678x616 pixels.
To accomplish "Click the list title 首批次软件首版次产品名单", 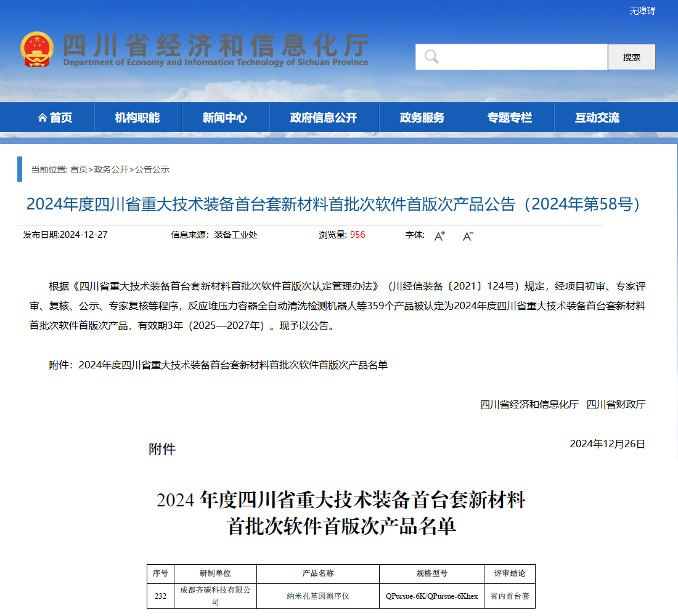I will click(x=341, y=527).
